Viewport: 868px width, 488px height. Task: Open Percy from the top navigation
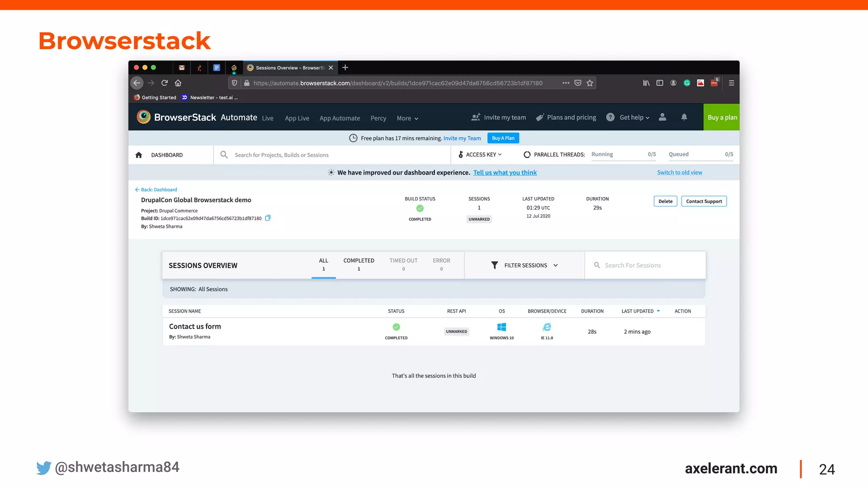(x=378, y=118)
